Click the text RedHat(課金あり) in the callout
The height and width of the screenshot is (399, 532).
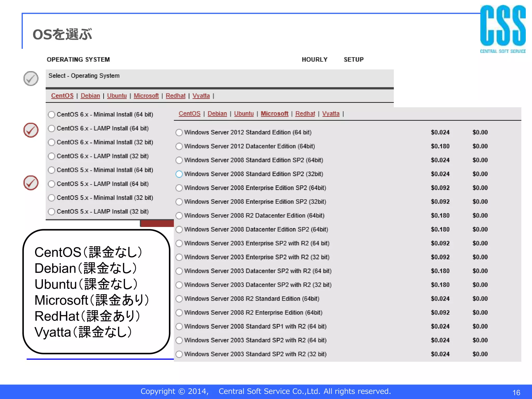[x=88, y=316]
